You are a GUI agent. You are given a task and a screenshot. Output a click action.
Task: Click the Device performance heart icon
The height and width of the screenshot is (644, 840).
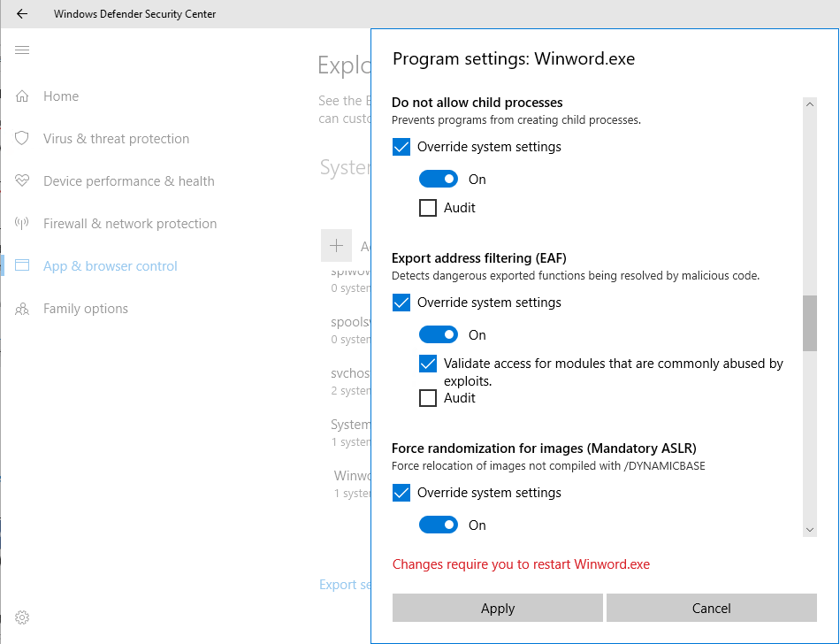coord(23,181)
